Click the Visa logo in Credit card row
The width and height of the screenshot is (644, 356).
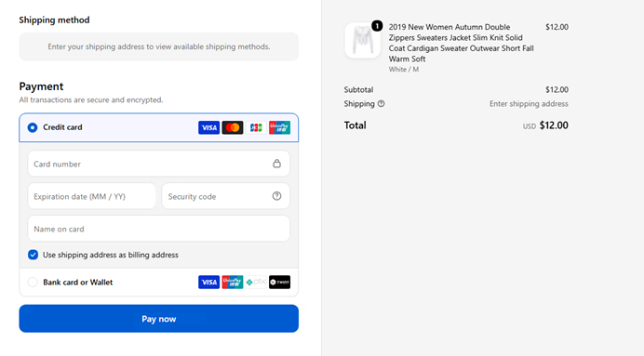click(208, 127)
